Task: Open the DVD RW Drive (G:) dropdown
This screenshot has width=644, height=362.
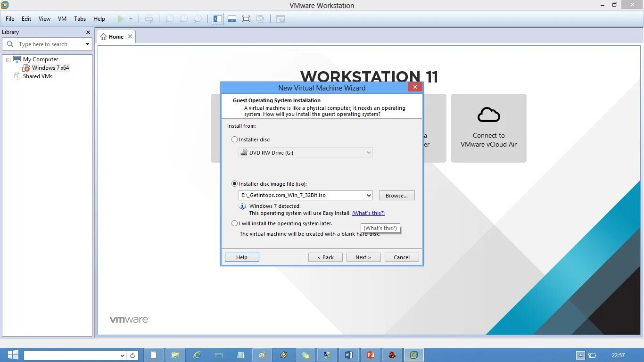Action: coord(305,152)
